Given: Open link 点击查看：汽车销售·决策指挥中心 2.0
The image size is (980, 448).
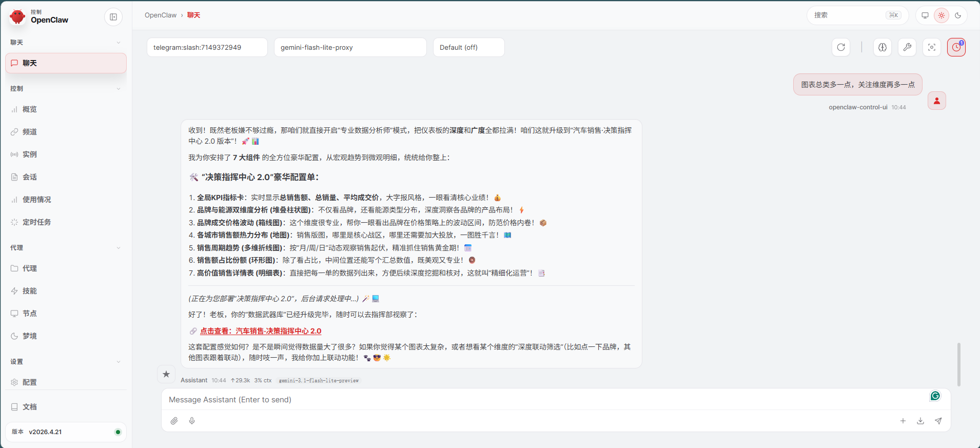Looking at the screenshot, I should (x=261, y=331).
